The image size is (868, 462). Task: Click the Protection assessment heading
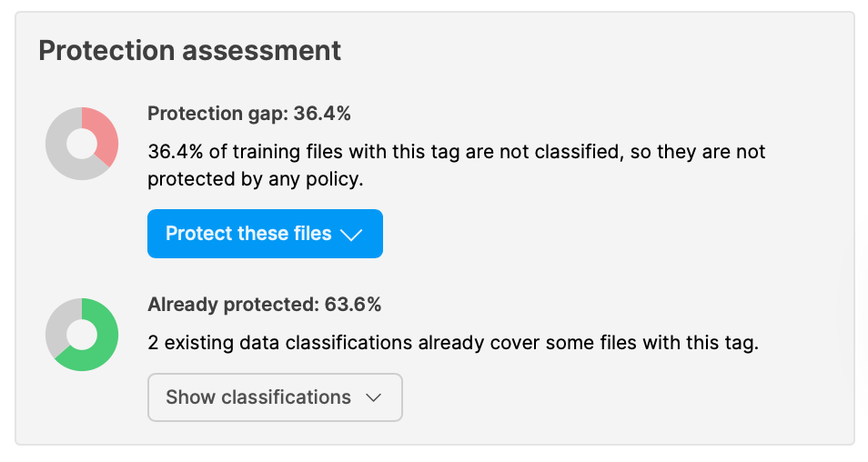click(x=189, y=50)
